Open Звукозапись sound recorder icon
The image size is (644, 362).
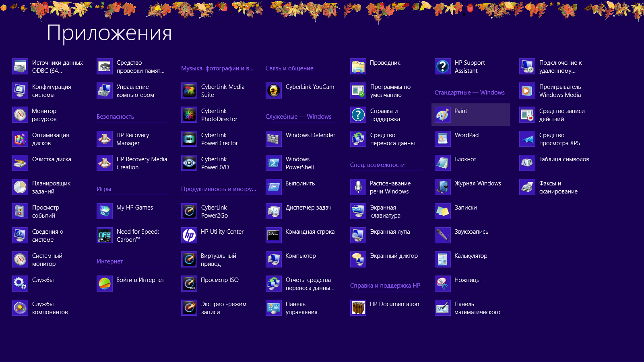[443, 235]
